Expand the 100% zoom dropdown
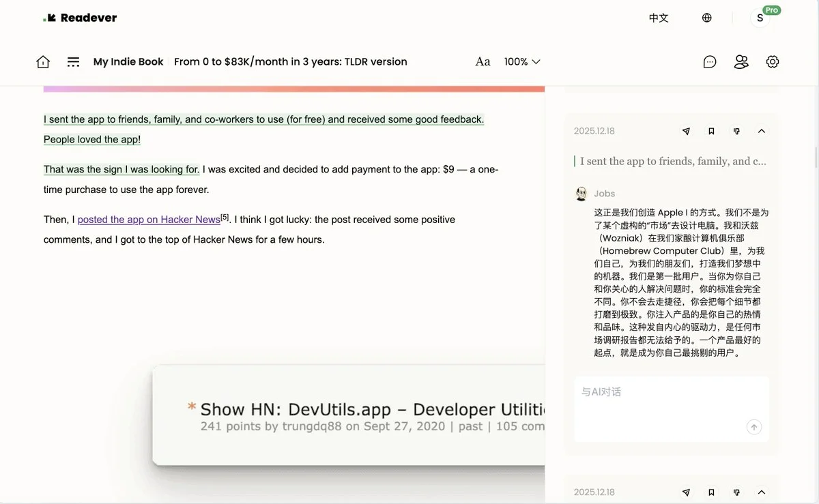This screenshot has height=504, width=819. pos(522,62)
